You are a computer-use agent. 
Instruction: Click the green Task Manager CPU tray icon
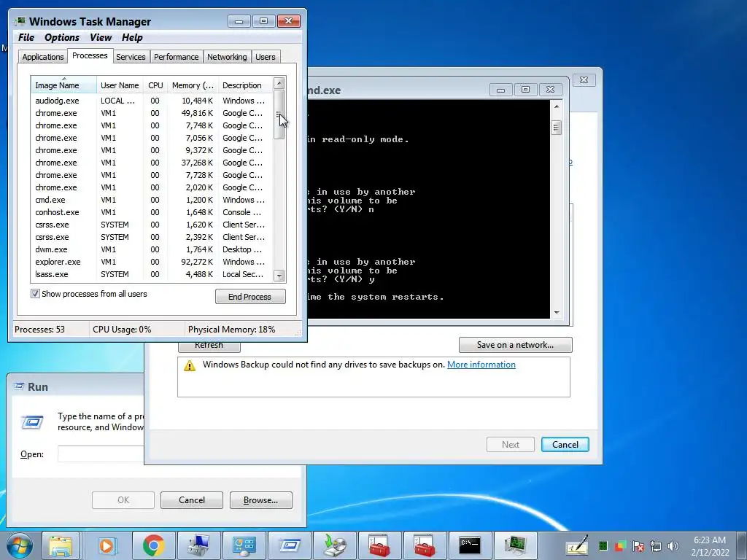pos(603,546)
